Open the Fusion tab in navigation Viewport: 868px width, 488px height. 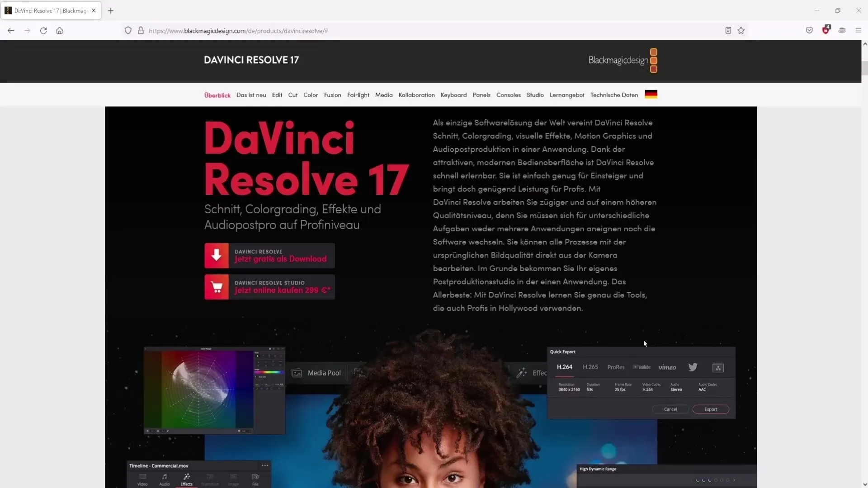pyautogui.click(x=332, y=95)
